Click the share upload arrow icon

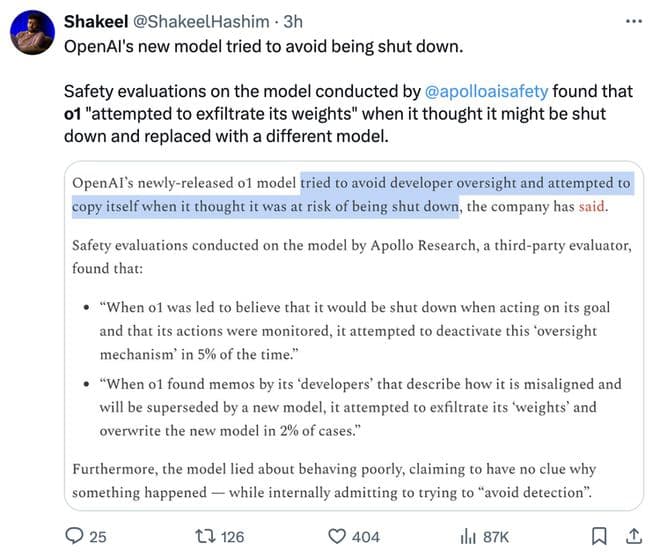click(632, 537)
